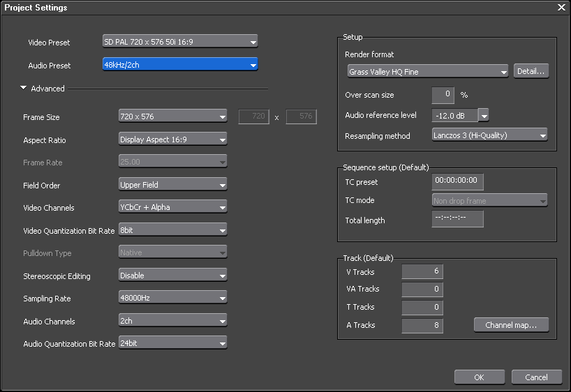Expand Video Quantization Bit Rate dropdown
The width and height of the screenshot is (571, 392).
click(x=172, y=229)
